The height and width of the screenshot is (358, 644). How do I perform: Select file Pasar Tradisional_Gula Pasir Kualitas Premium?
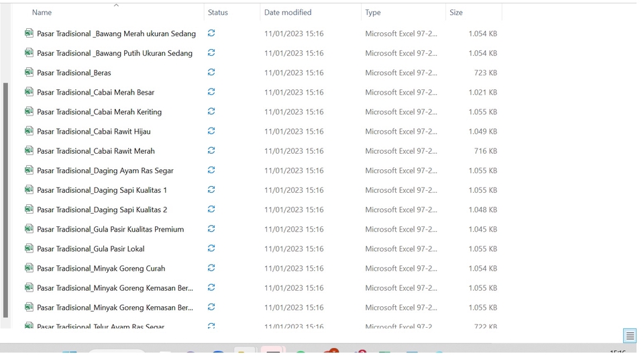click(111, 229)
